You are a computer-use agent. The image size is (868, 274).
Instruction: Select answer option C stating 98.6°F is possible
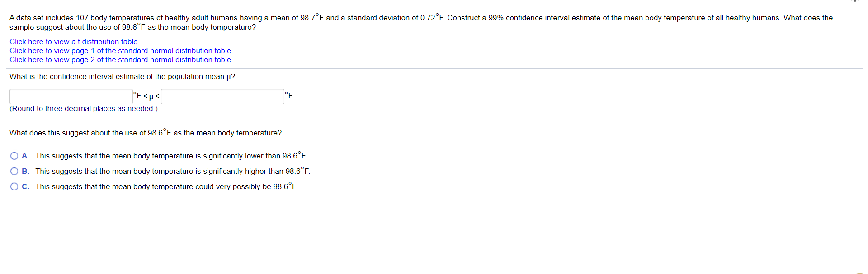[14, 186]
